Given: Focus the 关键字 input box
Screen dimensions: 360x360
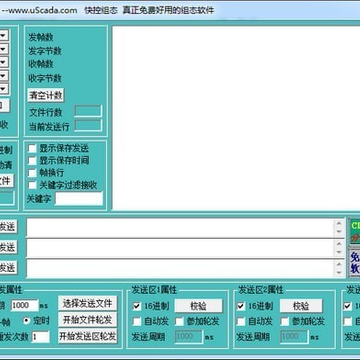Looking at the screenshot, I should point(79,198).
